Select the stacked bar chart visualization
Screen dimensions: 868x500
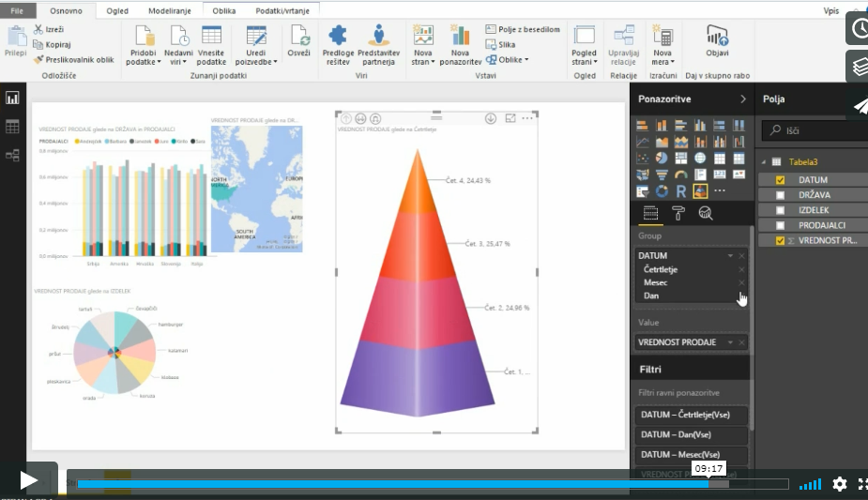coord(642,126)
